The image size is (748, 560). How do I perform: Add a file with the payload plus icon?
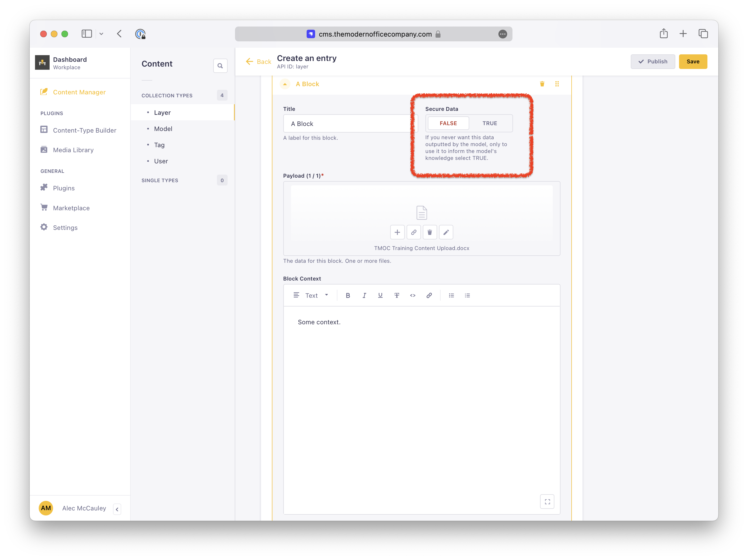(397, 232)
